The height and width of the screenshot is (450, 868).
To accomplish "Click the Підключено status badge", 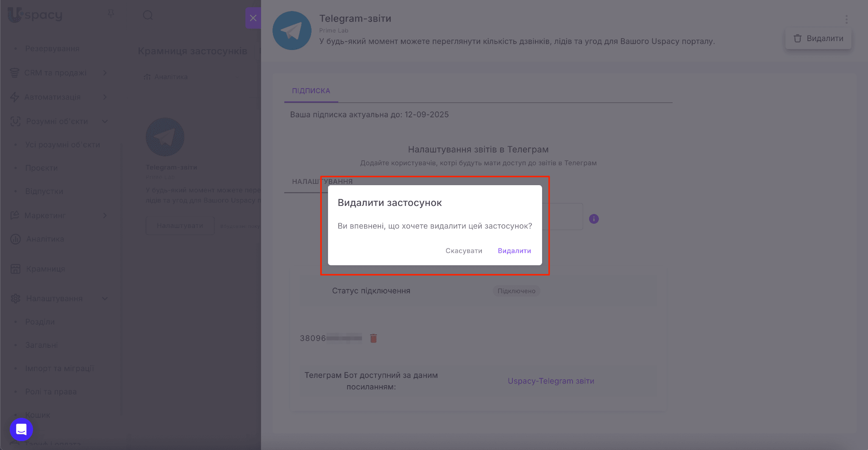I will pos(516,291).
